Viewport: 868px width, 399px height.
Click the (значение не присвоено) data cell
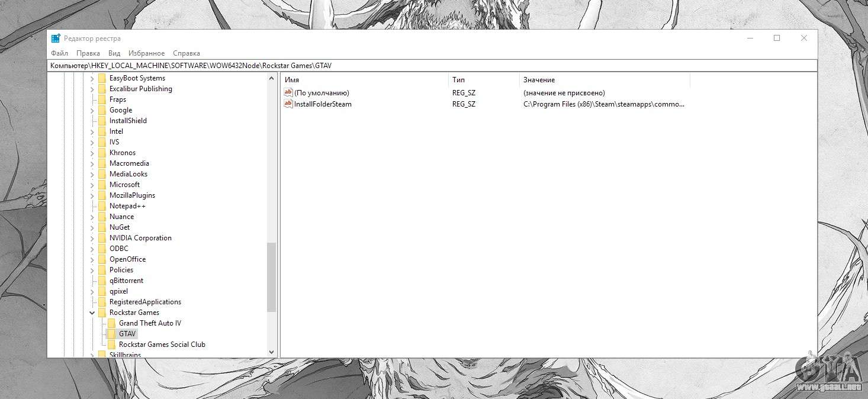564,93
